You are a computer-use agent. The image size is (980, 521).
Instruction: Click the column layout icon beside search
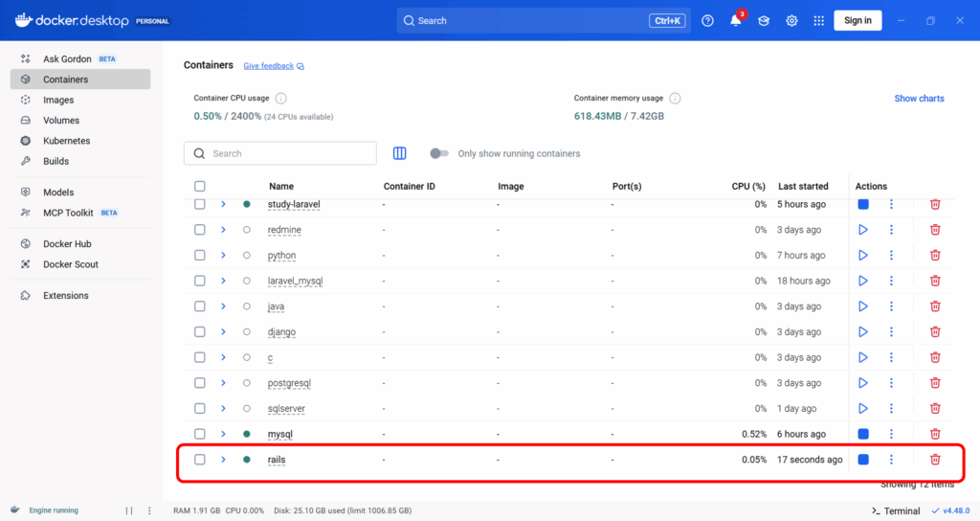coord(400,153)
